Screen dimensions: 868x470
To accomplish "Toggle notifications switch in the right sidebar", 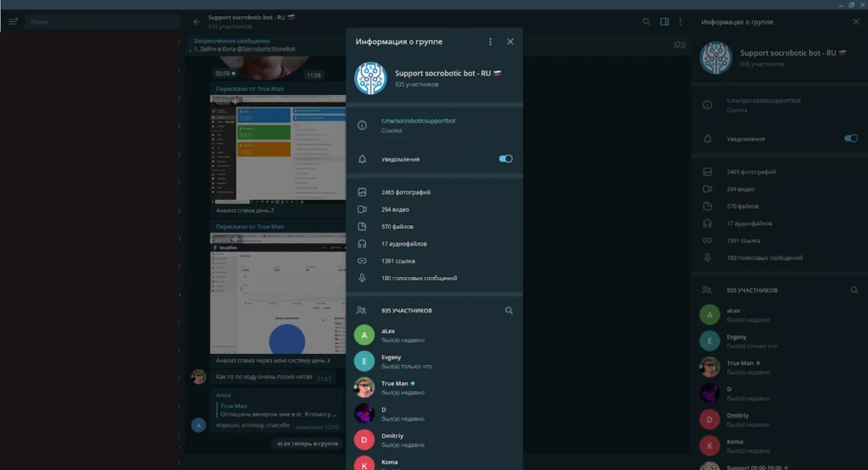I will coord(851,138).
